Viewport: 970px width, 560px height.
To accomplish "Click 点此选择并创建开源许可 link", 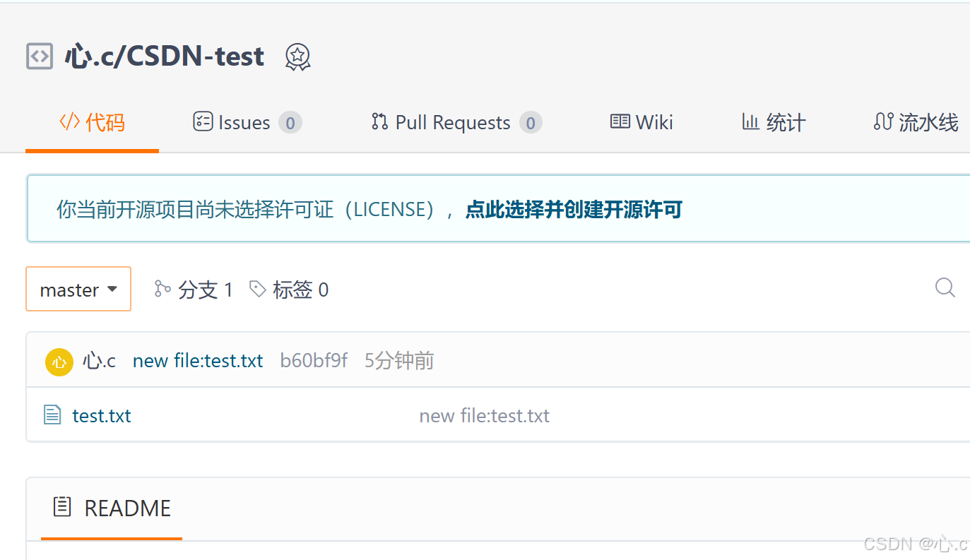I will click(x=574, y=210).
